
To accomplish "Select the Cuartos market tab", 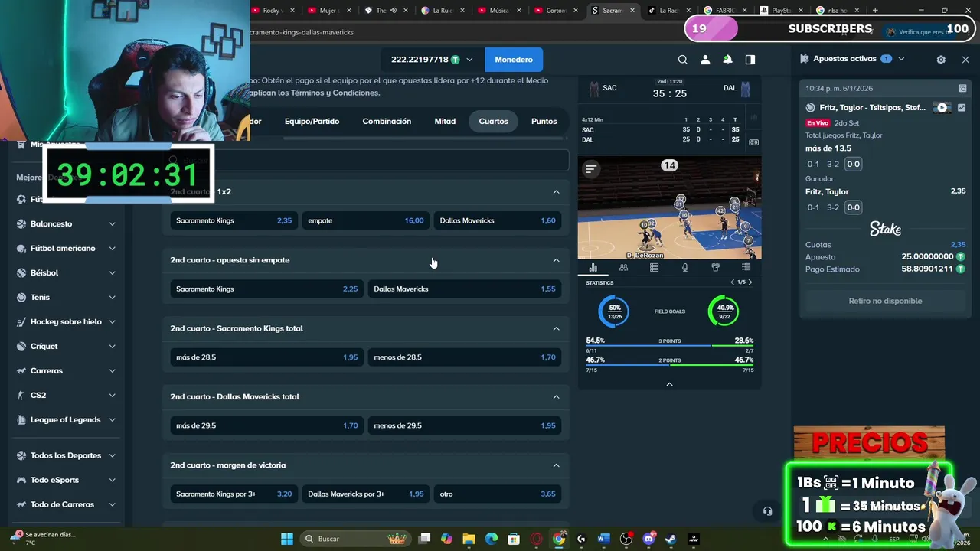I will point(493,121).
